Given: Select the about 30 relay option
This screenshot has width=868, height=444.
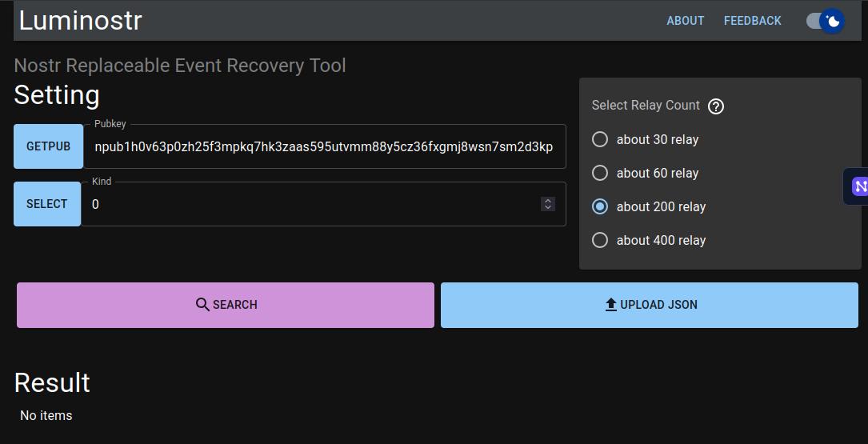Looking at the screenshot, I should pyautogui.click(x=599, y=139).
